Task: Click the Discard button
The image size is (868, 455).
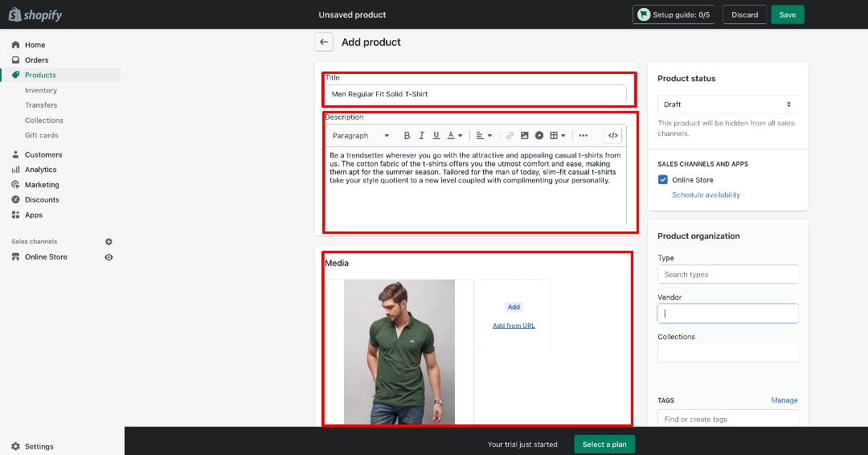Action: [x=744, y=15]
